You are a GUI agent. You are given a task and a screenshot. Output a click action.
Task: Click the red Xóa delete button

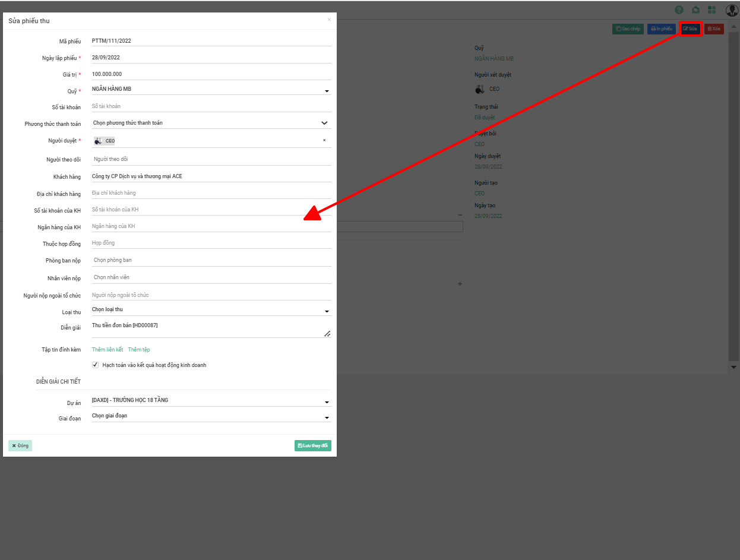[x=714, y=29]
